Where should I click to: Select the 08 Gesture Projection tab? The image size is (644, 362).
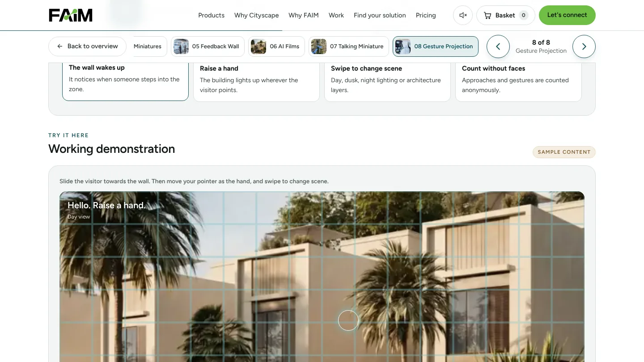click(x=436, y=46)
